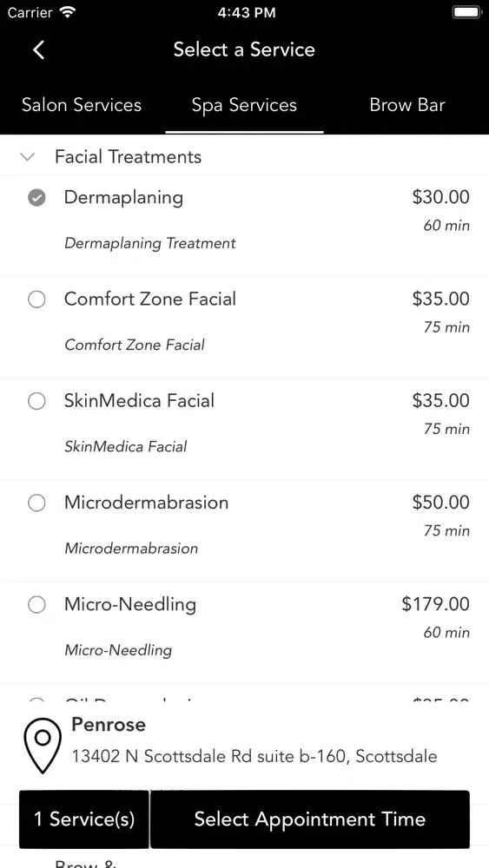Select the Microdermabrasion radio button
This screenshot has width=489, height=868.
click(36, 503)
